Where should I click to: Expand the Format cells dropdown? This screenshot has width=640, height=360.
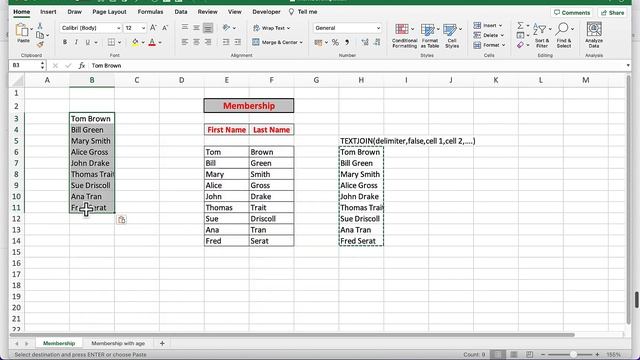(503, 45)
